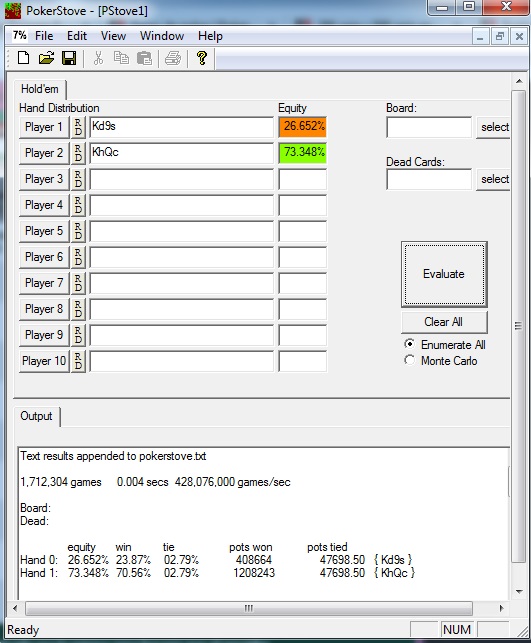Click the Board input field
The image size is (531, 643).
coord(429,127)
